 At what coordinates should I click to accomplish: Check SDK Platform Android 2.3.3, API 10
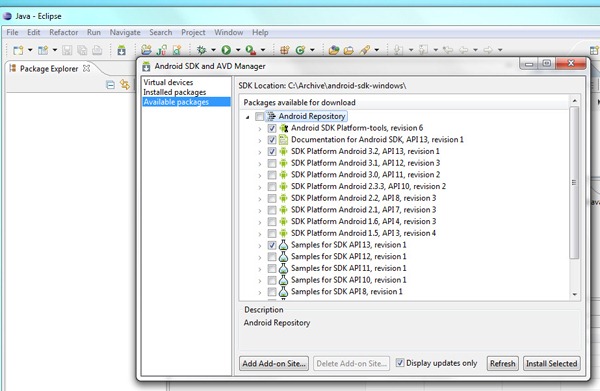coord(272,187)
